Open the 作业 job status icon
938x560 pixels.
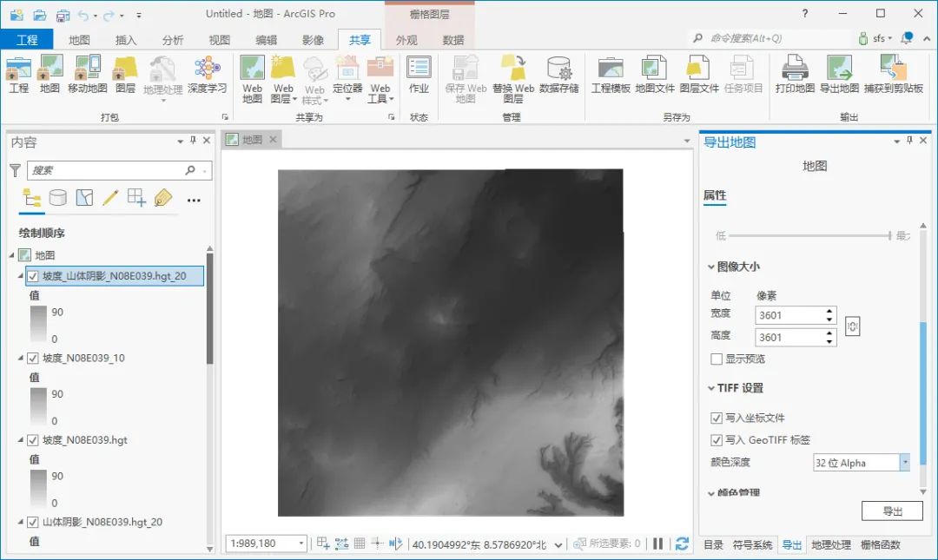(419, 74)
